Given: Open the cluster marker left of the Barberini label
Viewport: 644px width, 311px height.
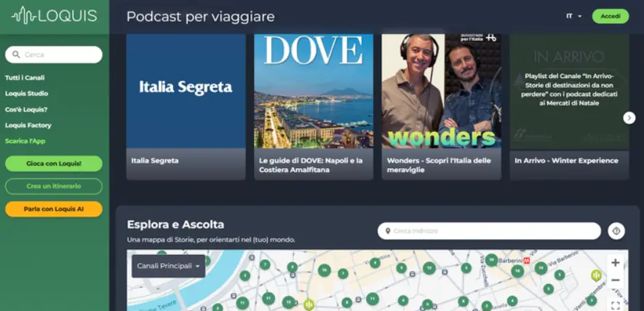Looking at the screenshot, I should tap(491, 259).
